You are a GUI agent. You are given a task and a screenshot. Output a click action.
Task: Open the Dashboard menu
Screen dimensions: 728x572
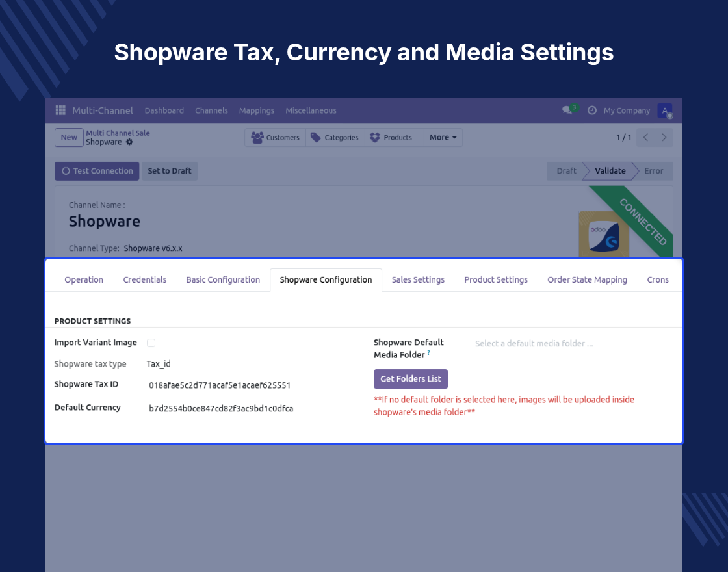pyautogui.click(x=164, y=110)
